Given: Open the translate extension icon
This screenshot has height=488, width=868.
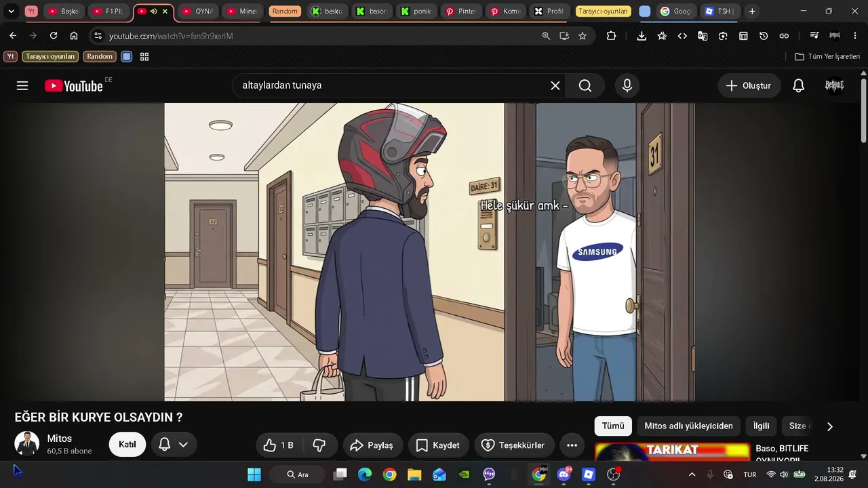Looking at the screenshot, I should pyautogui.click(x=703, y=36).
